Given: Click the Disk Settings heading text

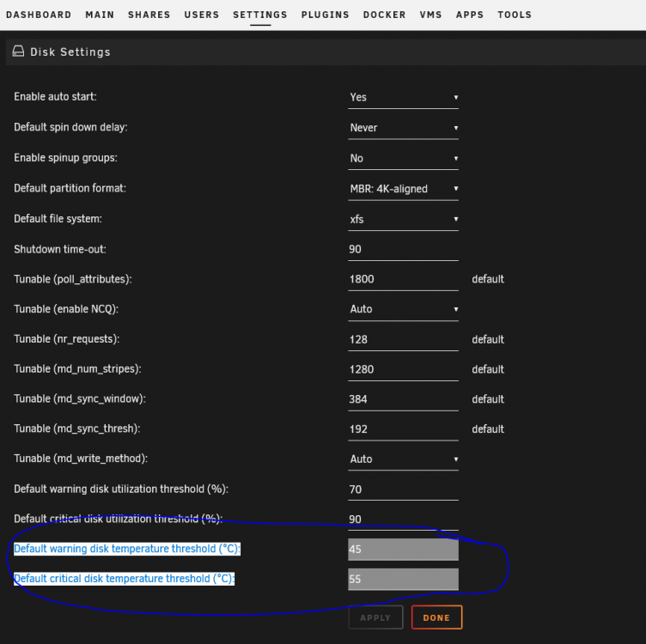Looking at the screenshot, I should [x=70, y=52].
